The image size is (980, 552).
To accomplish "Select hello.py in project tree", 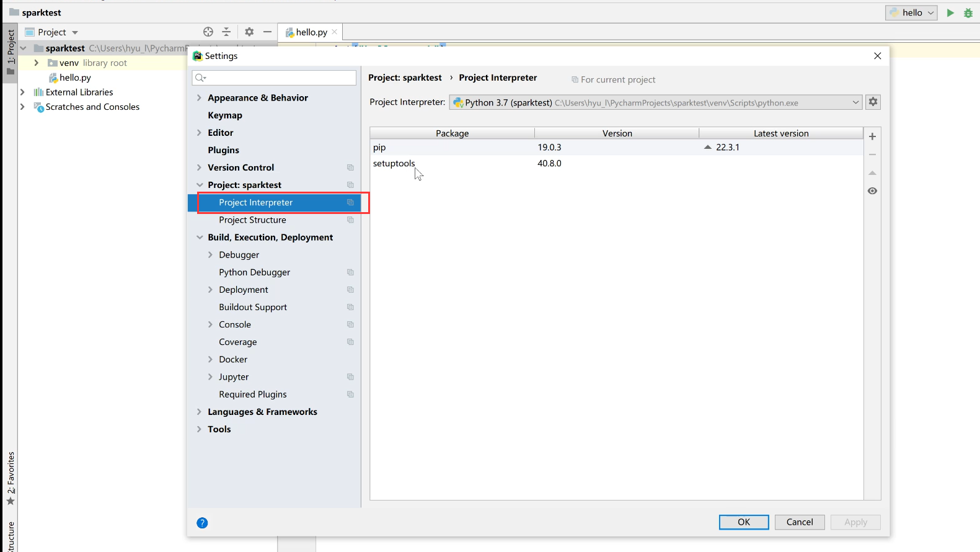I will click(x=75, y=78).
